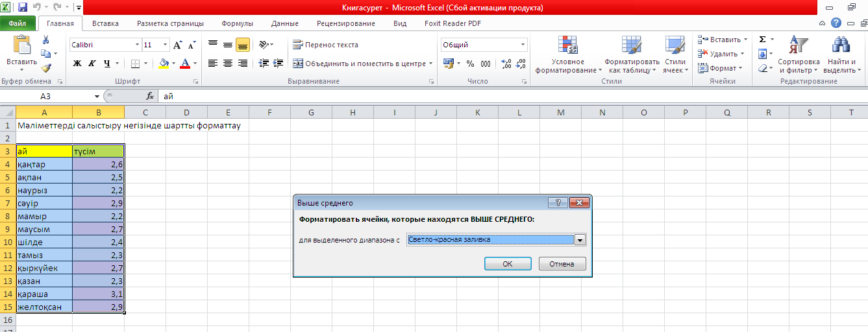The width and height of the screenshot is (868, 332).
Task: Increase font size with the large A
Action: (x=177, y=45)
